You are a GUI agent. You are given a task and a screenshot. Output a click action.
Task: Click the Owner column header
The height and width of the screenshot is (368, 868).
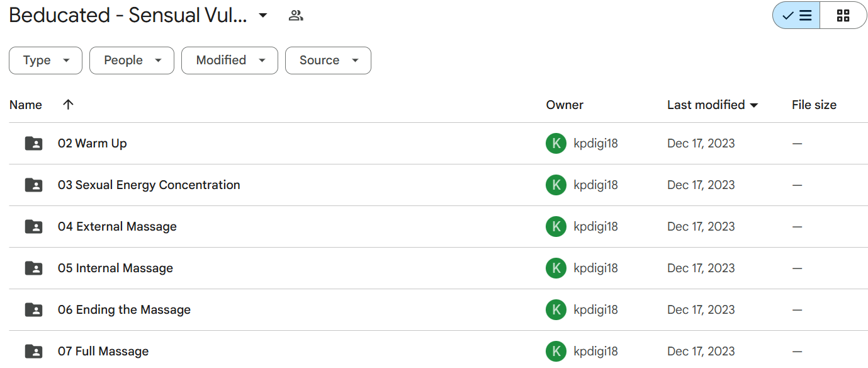[565, 105]
